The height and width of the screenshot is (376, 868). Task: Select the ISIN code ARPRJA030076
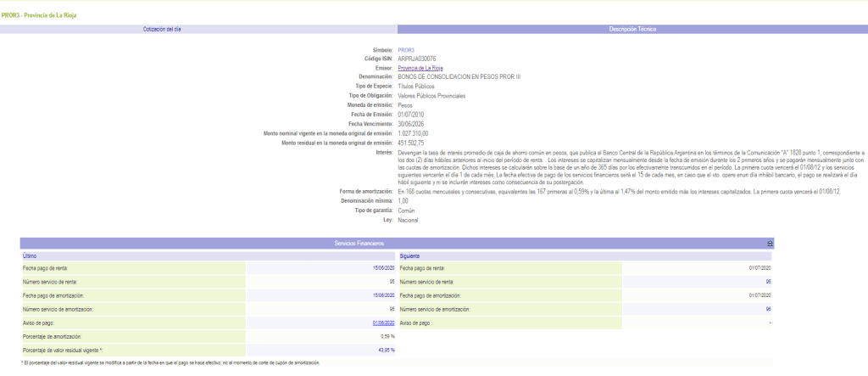[x=417, y=59]
